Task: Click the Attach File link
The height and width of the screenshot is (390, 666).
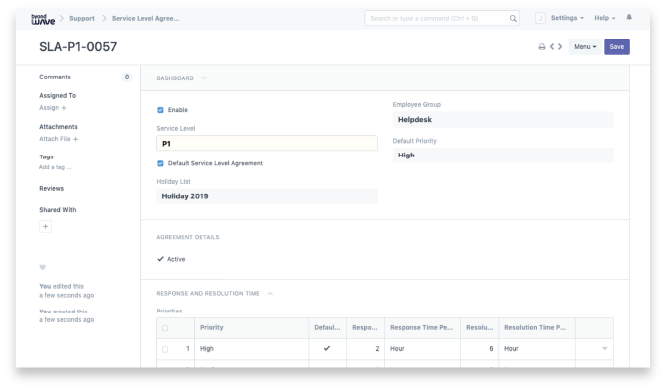Action: 54,139
